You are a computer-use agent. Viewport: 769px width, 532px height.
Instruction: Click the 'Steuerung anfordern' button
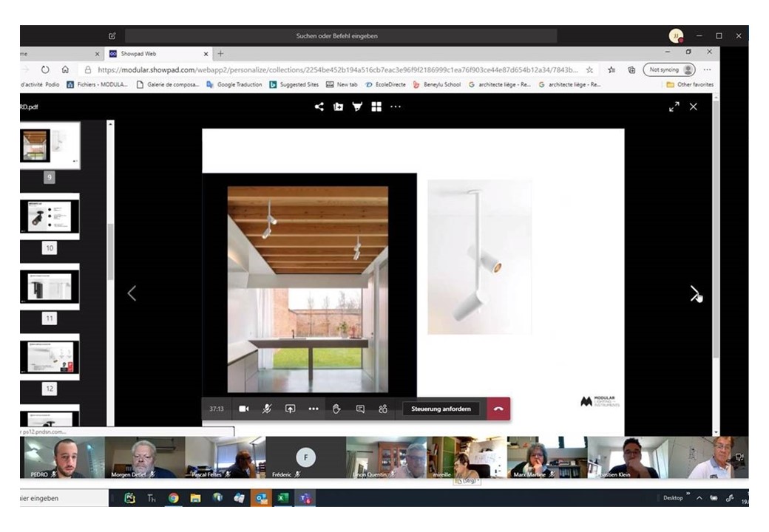(441, 409)
